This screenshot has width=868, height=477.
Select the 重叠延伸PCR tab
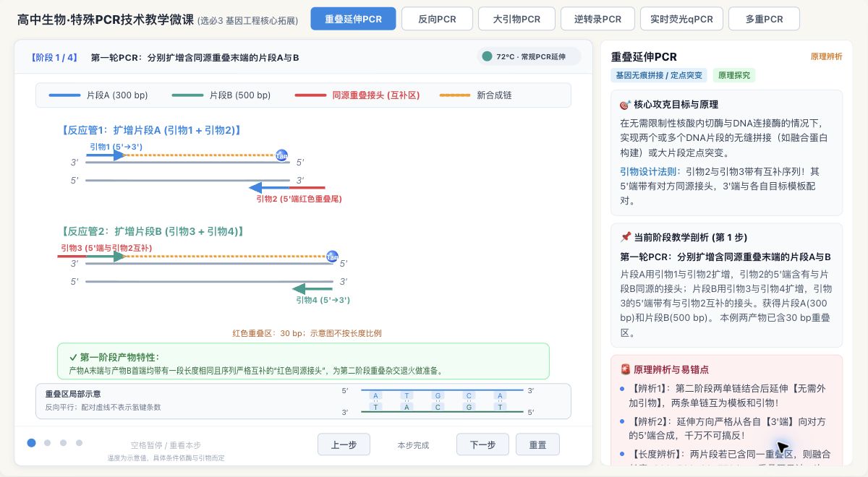(x=354, y=19)
